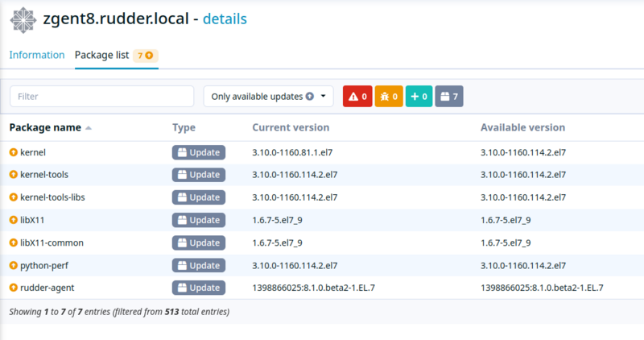Open the Only available updates dropdown

coord(269,96)
